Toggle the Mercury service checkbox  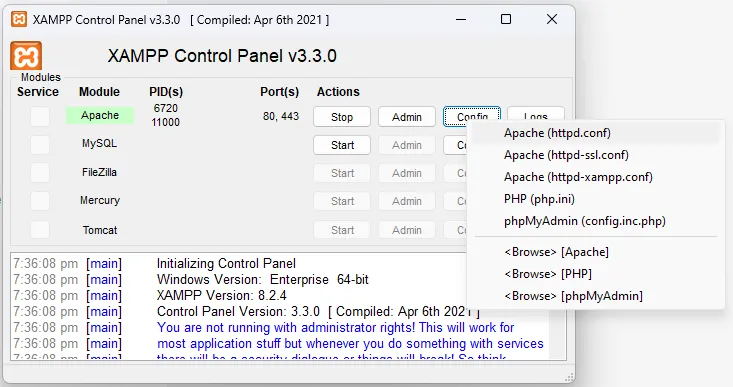[40, 201]
